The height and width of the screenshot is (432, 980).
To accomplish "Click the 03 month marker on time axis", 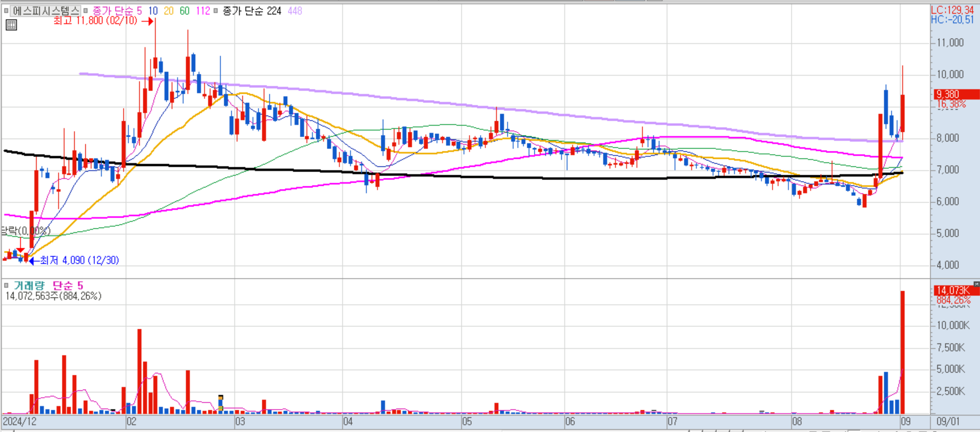I will pyautogui.click(x=240, y=421).
